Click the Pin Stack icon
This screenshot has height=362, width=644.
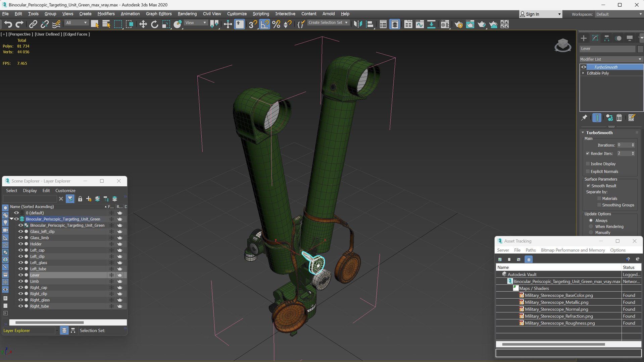point(584,118)
